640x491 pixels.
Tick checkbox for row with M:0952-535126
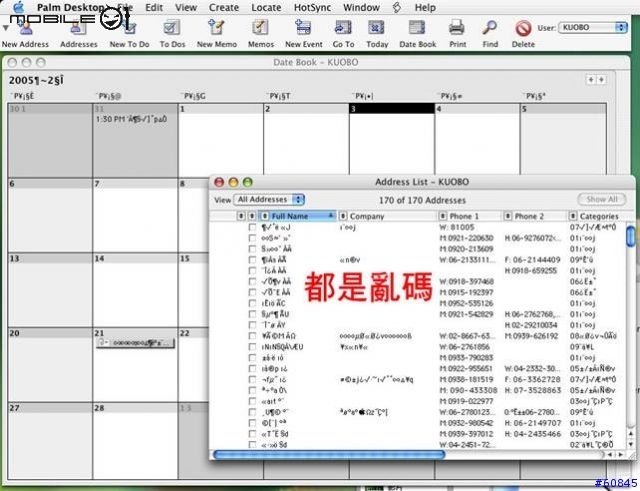tap(252, 303)
